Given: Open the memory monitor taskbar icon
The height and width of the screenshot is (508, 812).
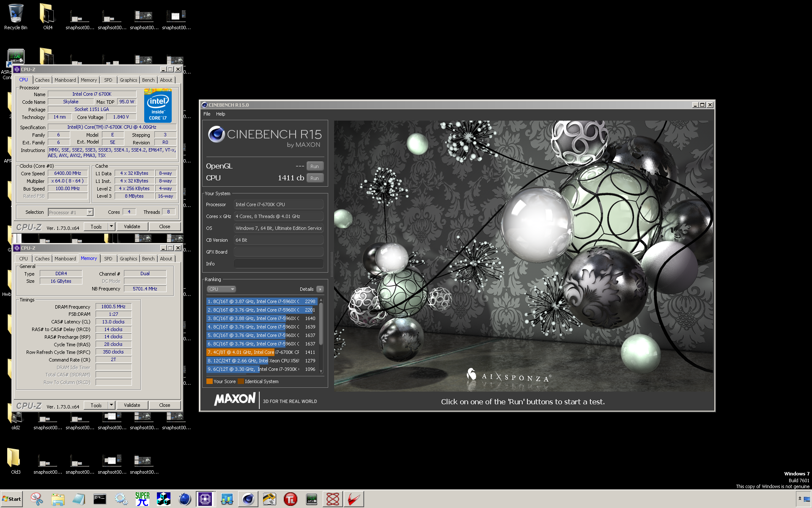Looking at the screenshot, I should 312,499.
